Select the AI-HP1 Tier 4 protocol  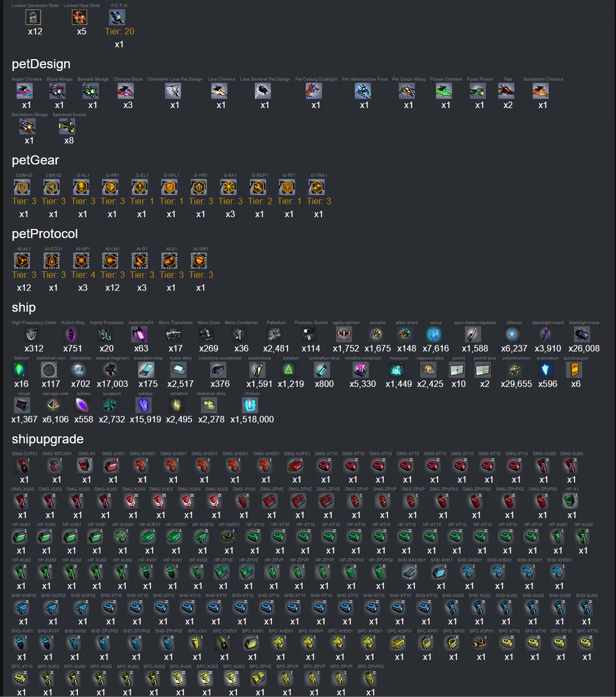click(x=81, y=261)
